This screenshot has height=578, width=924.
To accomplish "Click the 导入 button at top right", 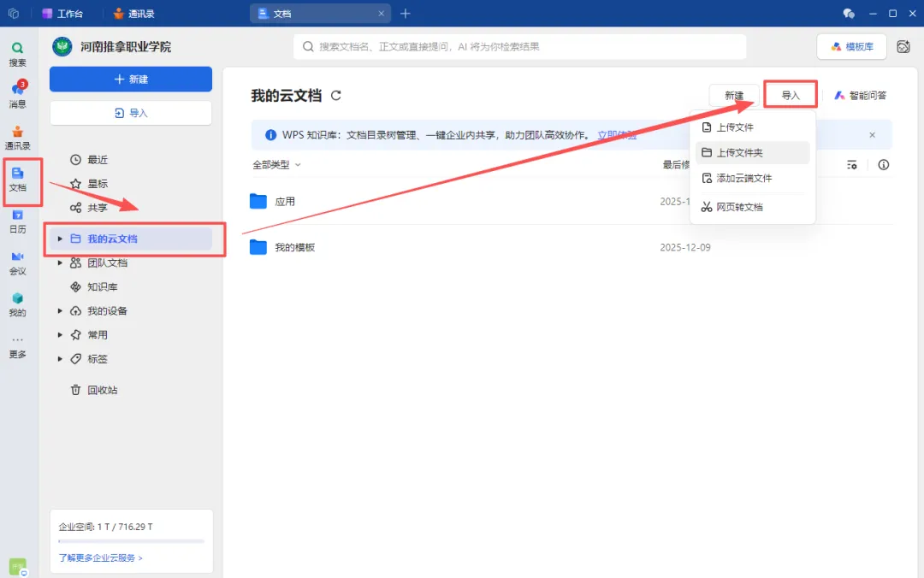I will (791, 95).
